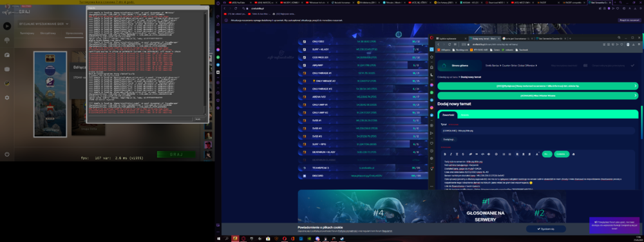Click the power quit icon in CS:GO sidebar
Screen dimensions: 644x242
coord(7,154)
